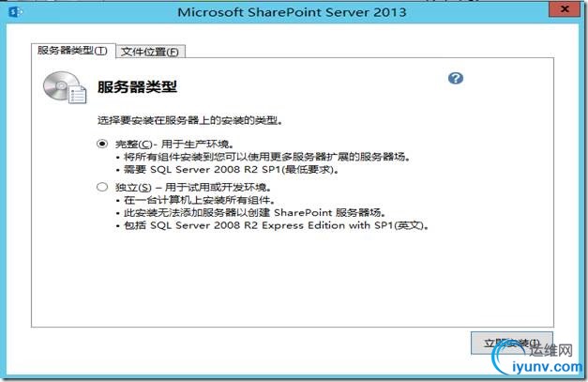Image resolution: width=588 pixels, height=382 pixels.
Task: Select the 服务器类型(T) tab
Action: [73, 51]
